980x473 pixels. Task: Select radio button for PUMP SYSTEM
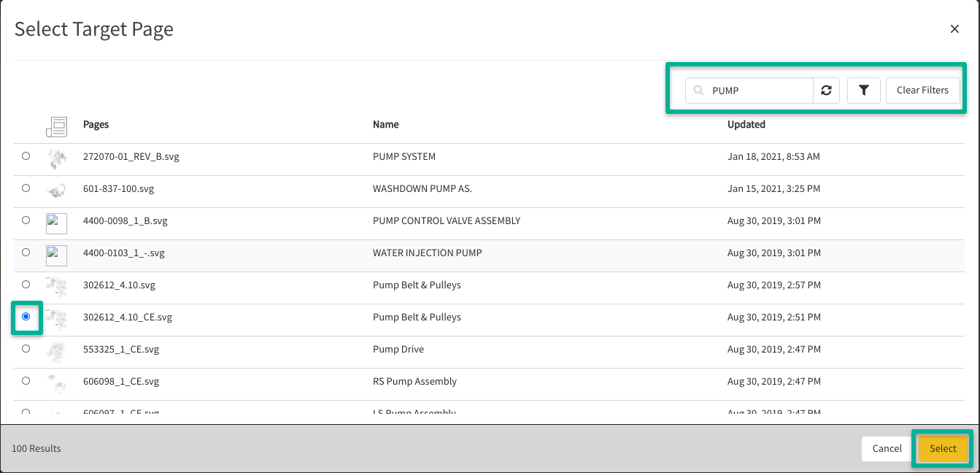coord(26,156)
